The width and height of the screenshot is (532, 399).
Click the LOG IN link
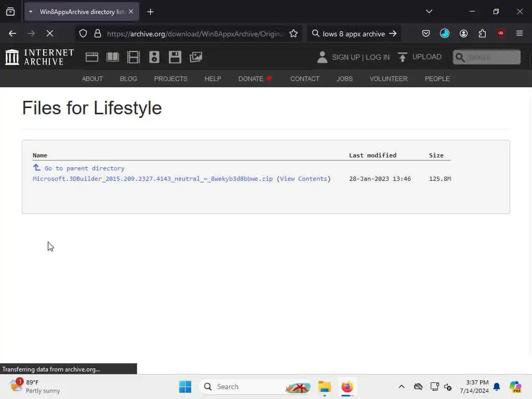click(378, 57)
